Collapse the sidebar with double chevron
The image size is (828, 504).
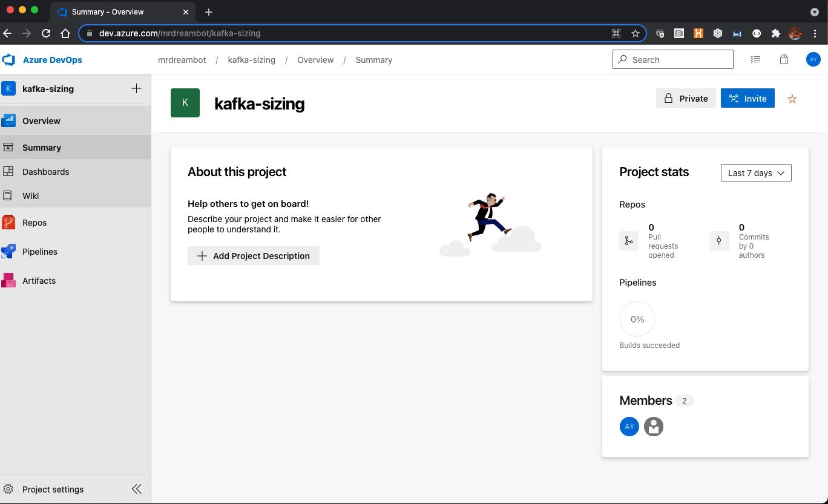137,489
